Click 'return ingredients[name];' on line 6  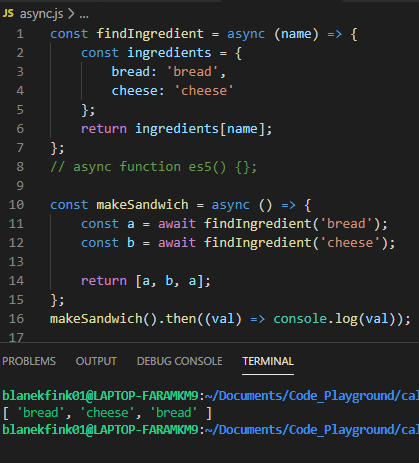click(177, 129)
